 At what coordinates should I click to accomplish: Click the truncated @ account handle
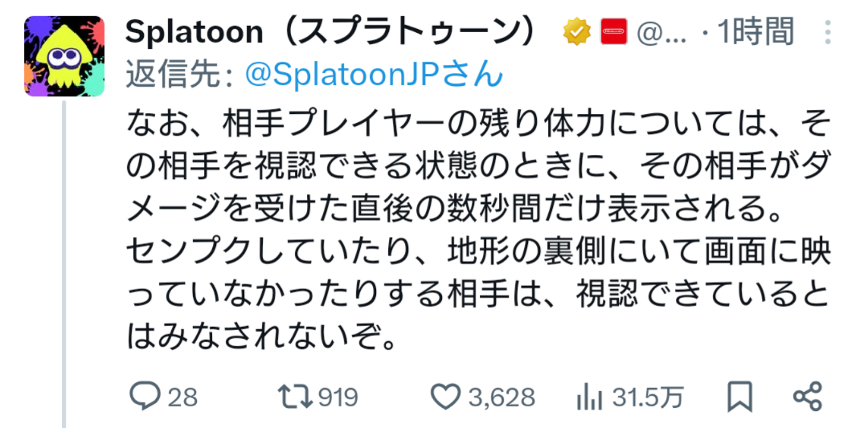(x=661, y=34)
